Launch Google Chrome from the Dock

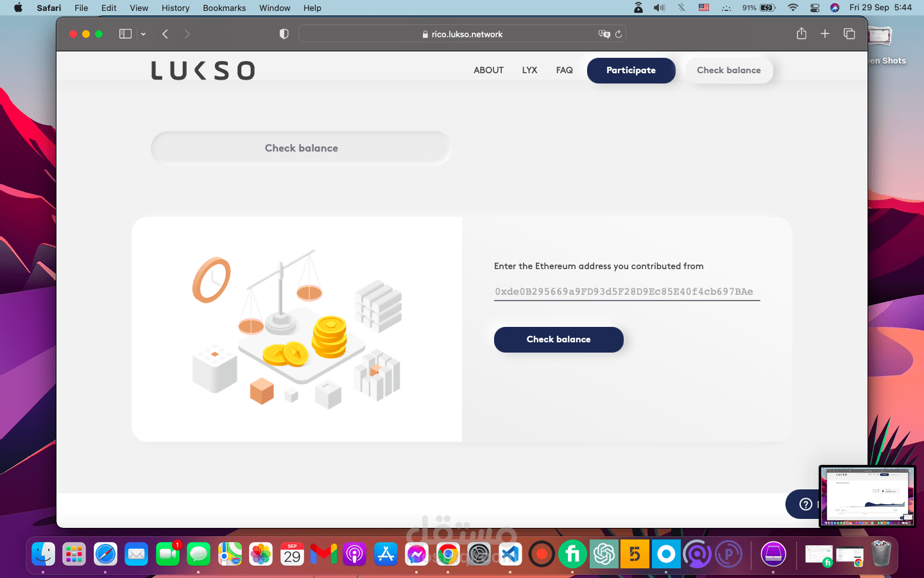449,554
